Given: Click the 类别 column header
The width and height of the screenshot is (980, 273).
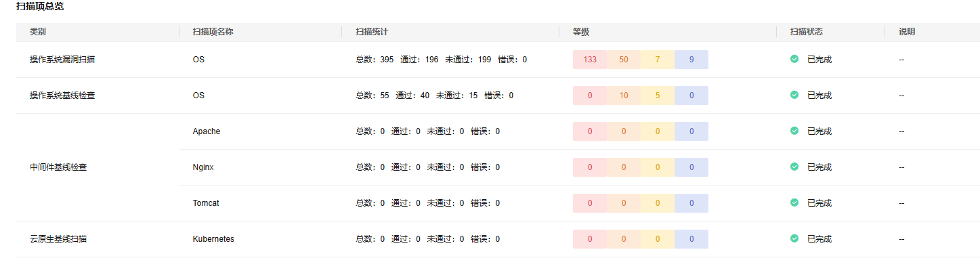Looking at the screenshot, I should pyautogui.click(x=38, y=32).
